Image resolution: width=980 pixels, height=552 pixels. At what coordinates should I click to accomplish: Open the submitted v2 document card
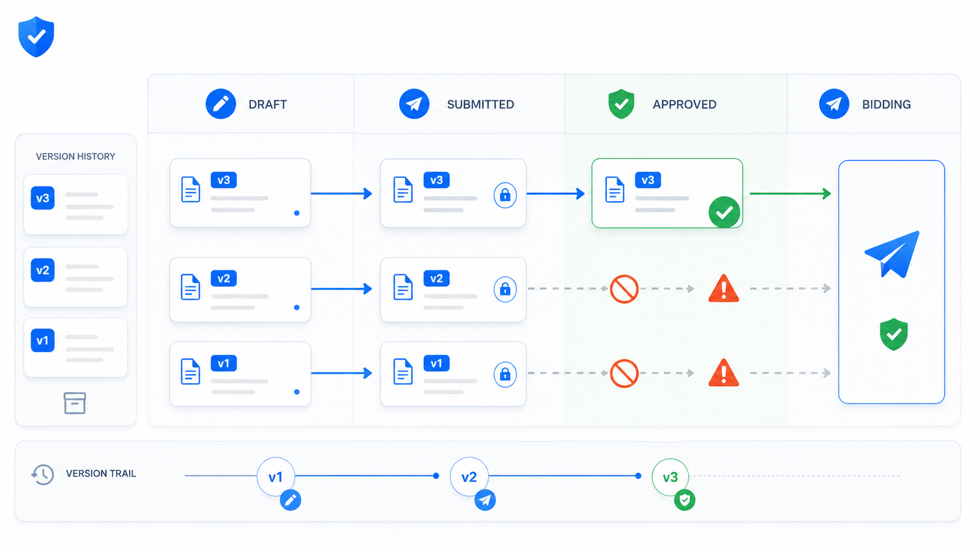coord(453,289)
